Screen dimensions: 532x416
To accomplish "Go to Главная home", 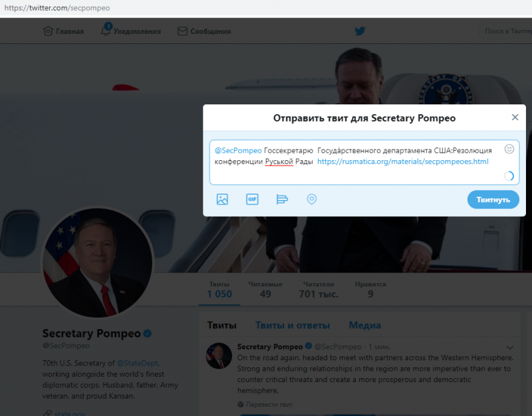I will [x=63, y=31].
